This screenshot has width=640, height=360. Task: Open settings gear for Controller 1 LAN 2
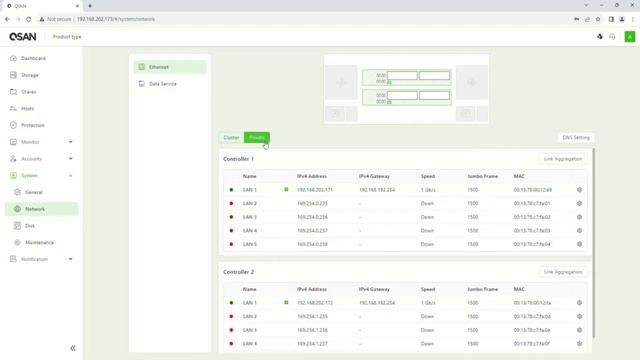[579, 203]
